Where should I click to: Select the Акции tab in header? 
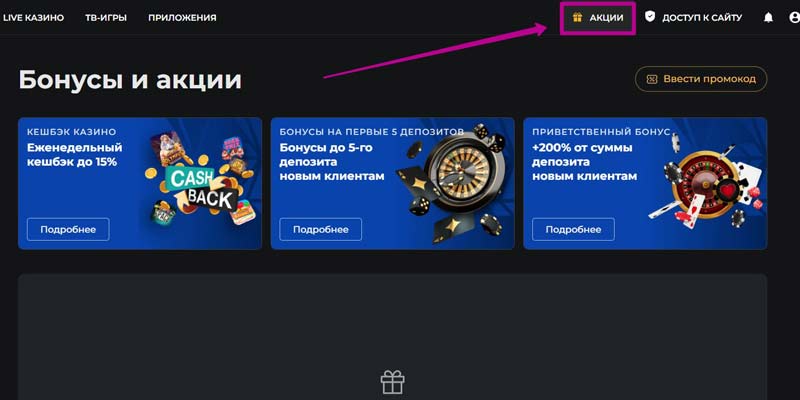598,18
